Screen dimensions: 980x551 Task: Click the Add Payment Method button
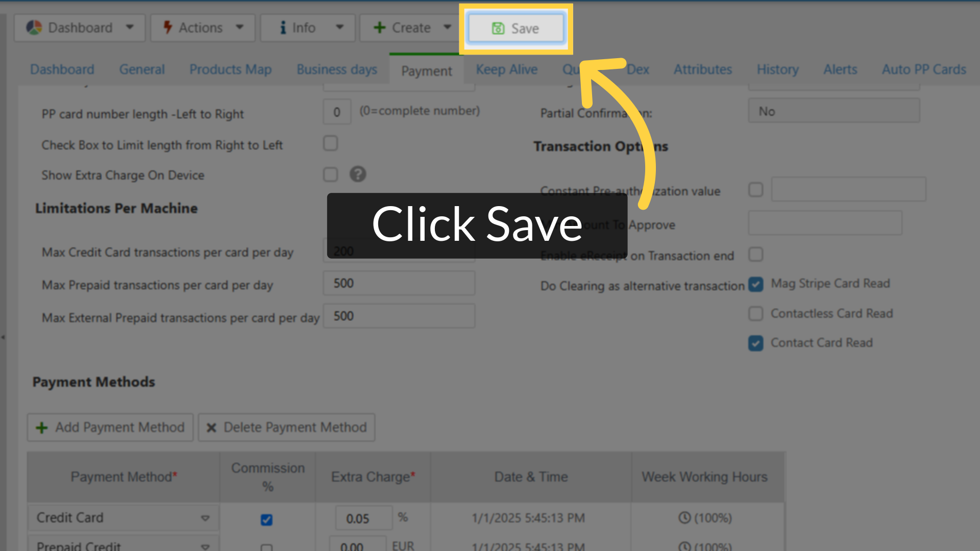[x=110, y=428]
